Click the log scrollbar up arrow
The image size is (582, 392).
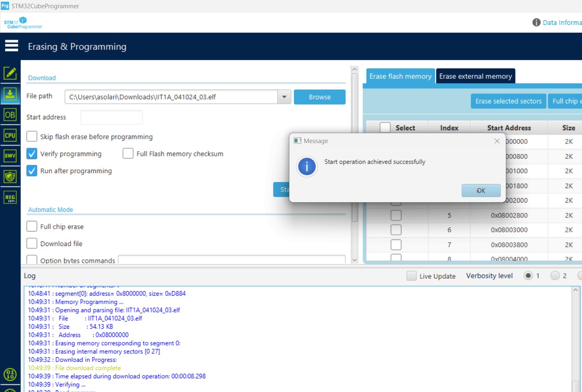(x=575, y=290)
